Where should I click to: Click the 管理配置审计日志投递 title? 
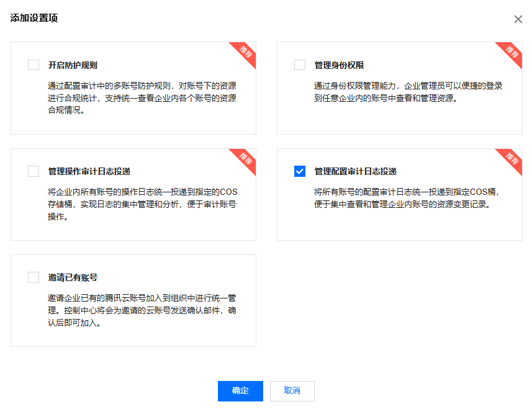[356, 172]
